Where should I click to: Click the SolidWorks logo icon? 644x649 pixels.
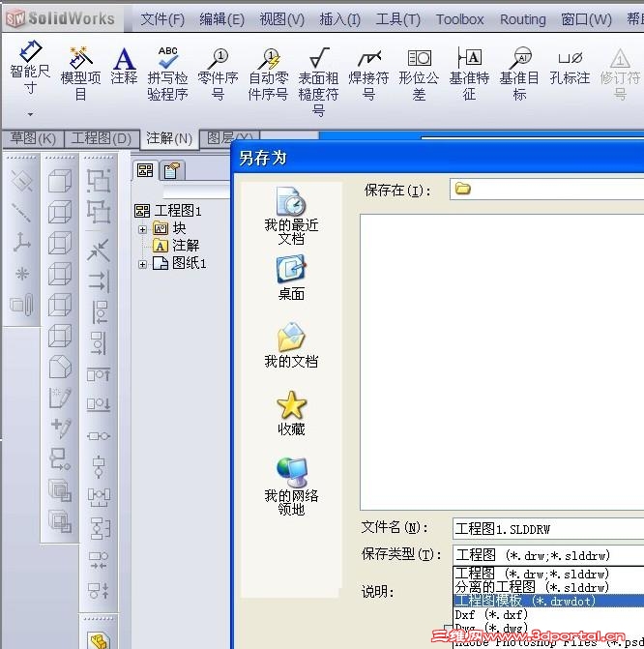tap(15, 18)
